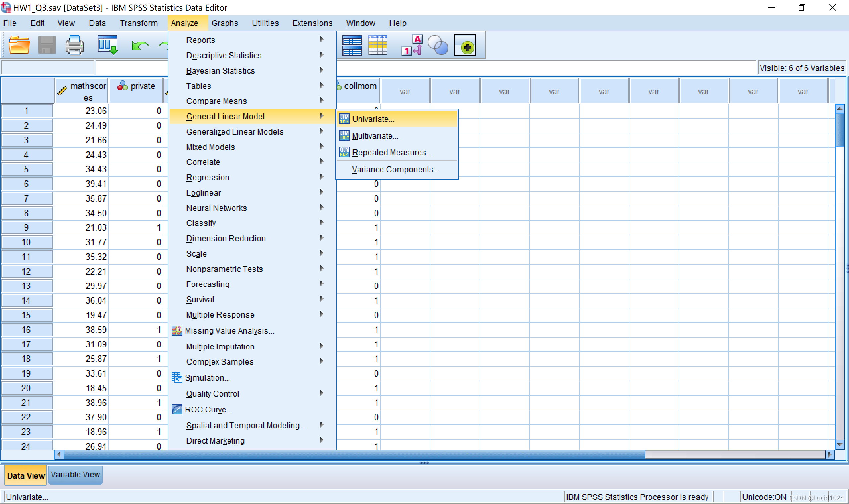Screen dimensions: 849x504
Task: Click the Open data document folder icon
Action: (19, 45)
